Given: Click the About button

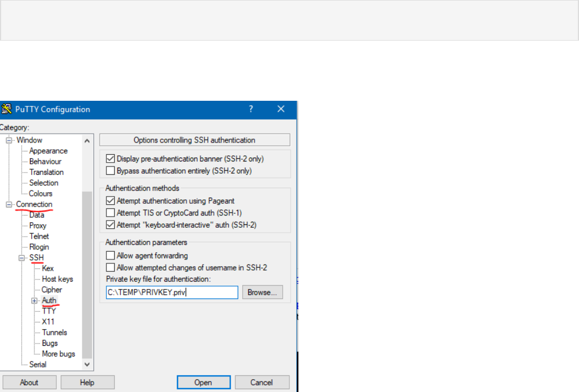Looking at the screenshot, I should tap(29, 383).
